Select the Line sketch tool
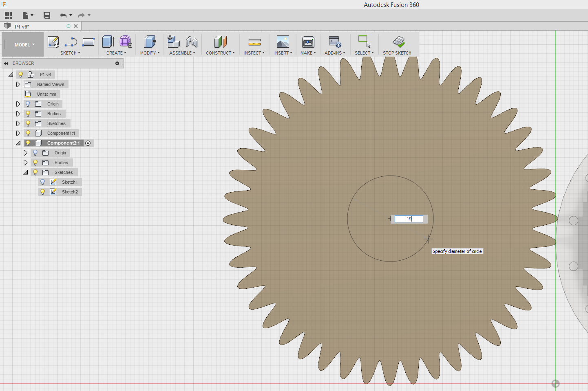The width and height of the screenshot is (588, 391). point(71,42)
